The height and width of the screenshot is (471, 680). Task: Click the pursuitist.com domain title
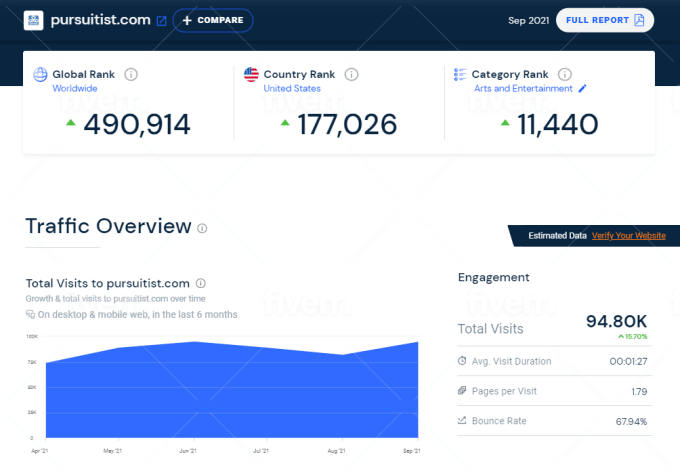pyautogui.click(x=101, y=20)
